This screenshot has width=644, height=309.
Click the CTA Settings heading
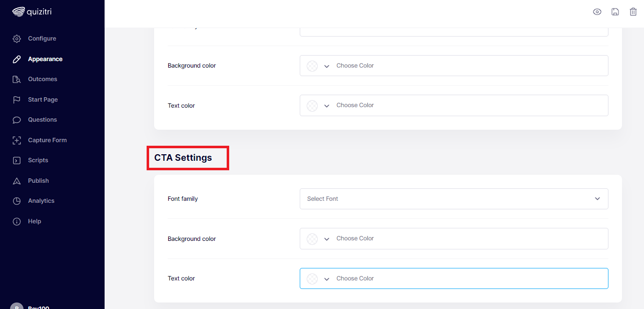[x=183, y=158]
